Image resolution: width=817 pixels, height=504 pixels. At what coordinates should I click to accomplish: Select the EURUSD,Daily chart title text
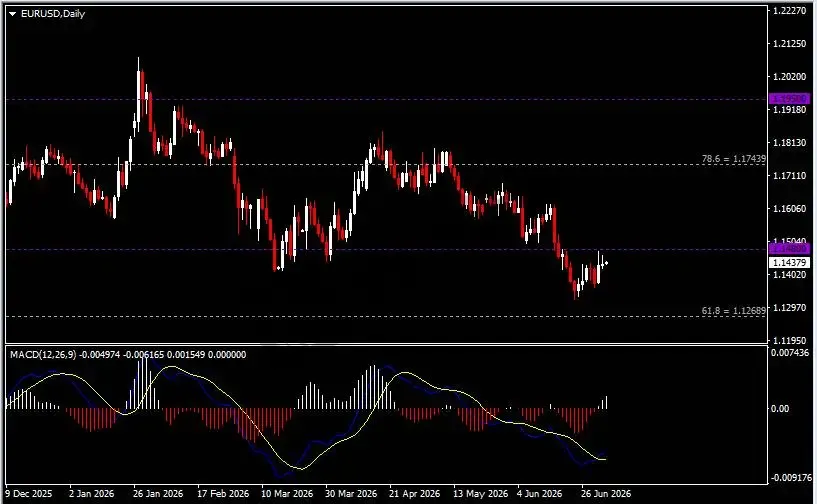pyautogui.click(x=53, y=14)
